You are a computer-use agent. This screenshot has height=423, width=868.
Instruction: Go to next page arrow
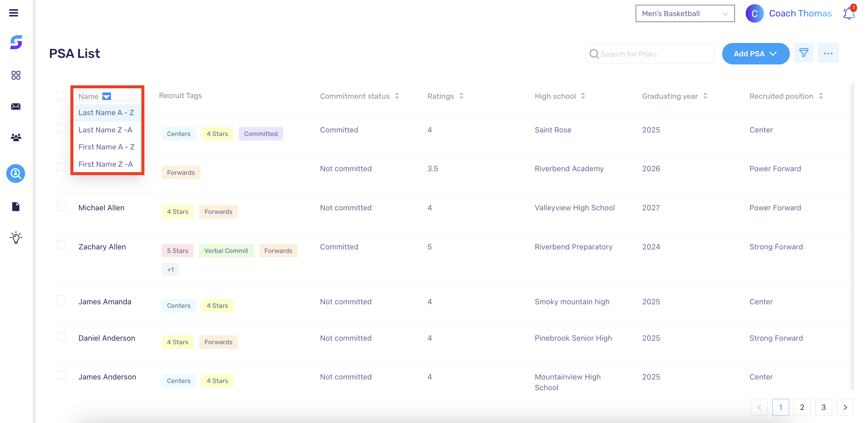845,407
